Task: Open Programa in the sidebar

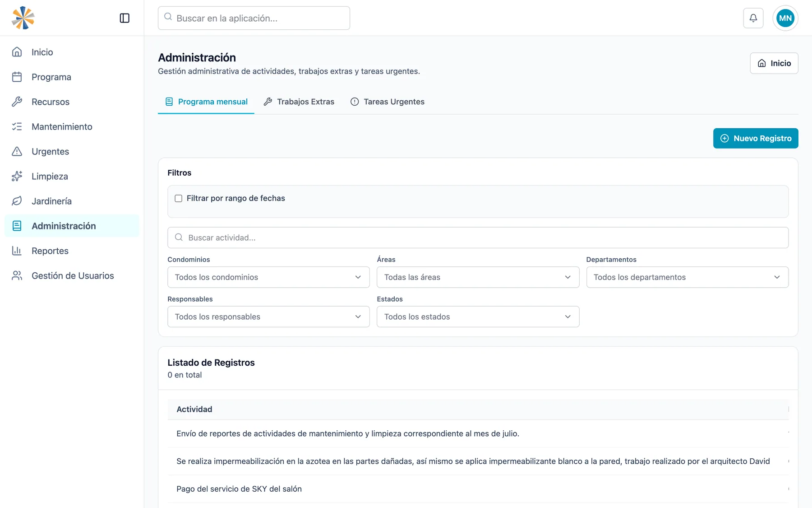Action: click(x=72, y=77)
